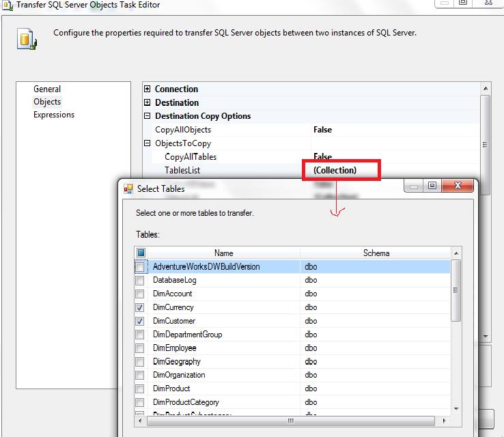The image size is (504, 437).
Task: Expand the Connection property group
Action: point(148,89)
